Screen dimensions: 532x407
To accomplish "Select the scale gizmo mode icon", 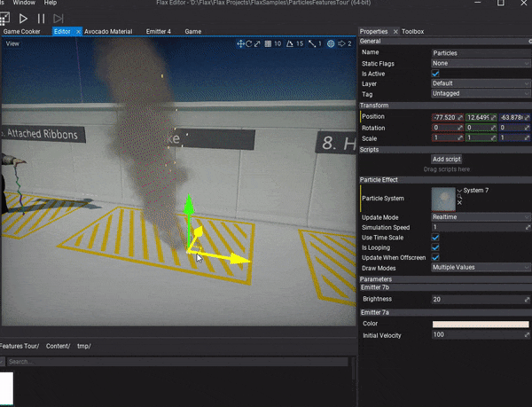I will pos(257,43).
